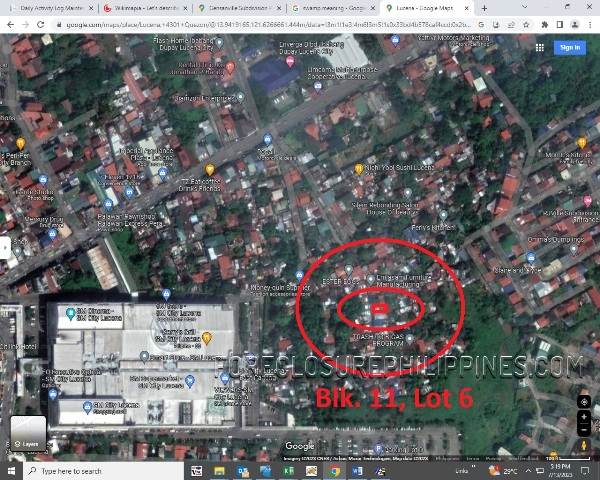Click the compass location button
This screenshot has width=600, height=480.
click(583, 401)
